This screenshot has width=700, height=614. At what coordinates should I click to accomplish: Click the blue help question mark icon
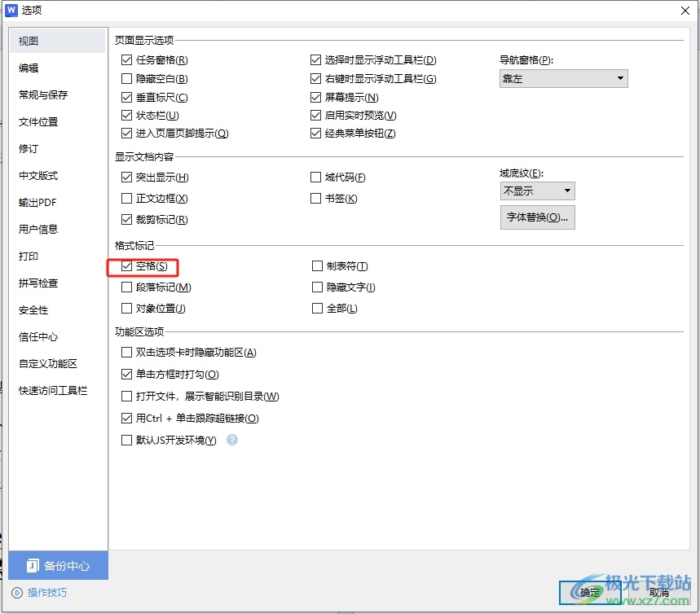click(232, 440)
